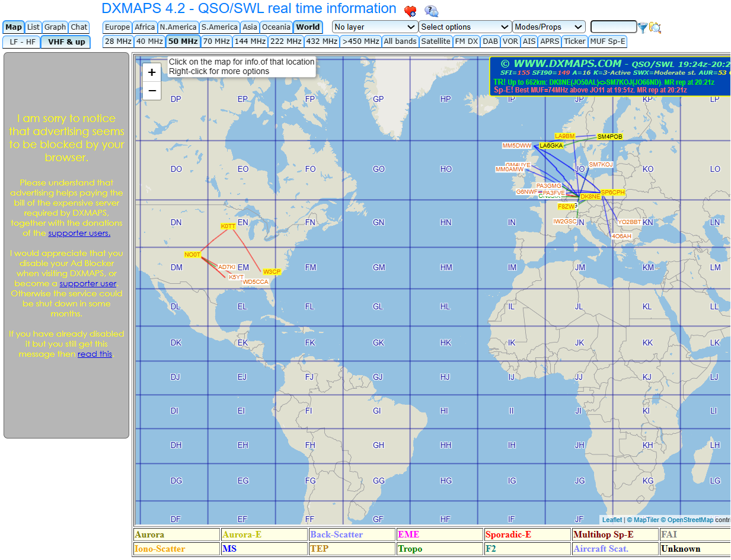Screen dimensions: 731x560
Task: Follow the 'read this' link
Action: [x=94, y=354]
